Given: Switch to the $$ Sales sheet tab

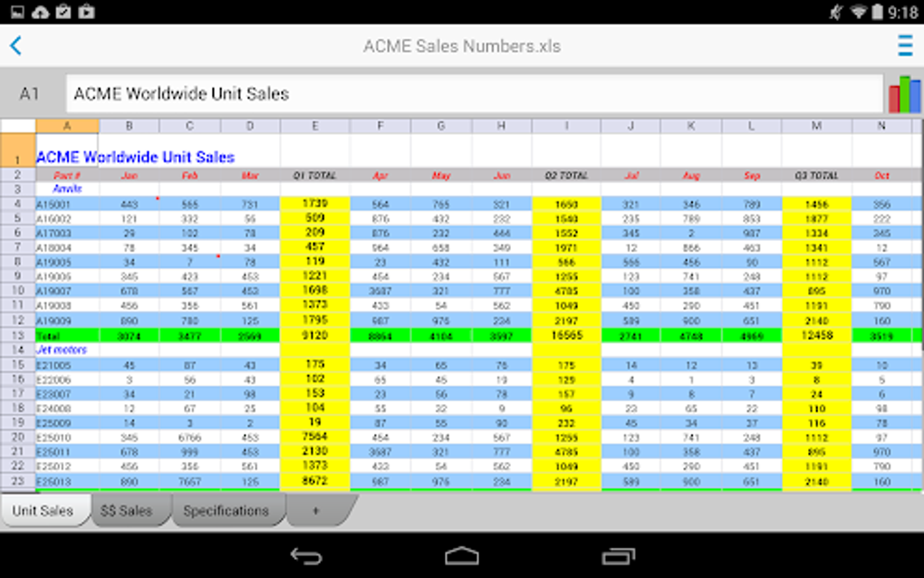Looking at the screenshot, I should (x=126, y=510).
